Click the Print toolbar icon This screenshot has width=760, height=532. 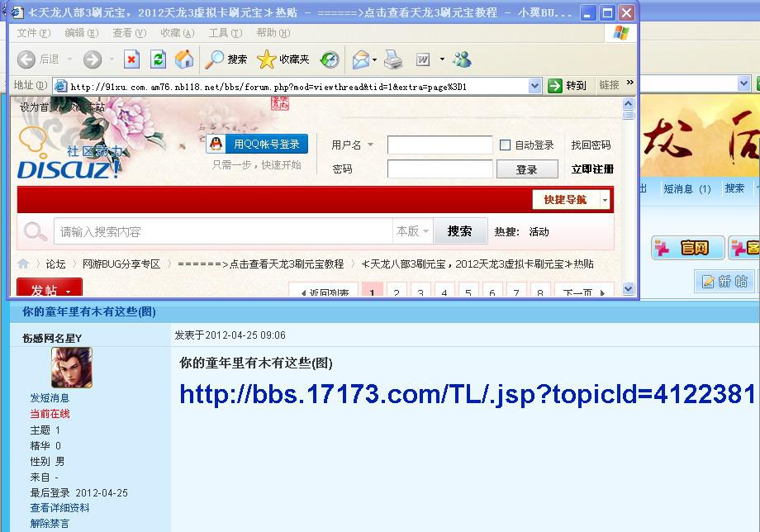393,59
